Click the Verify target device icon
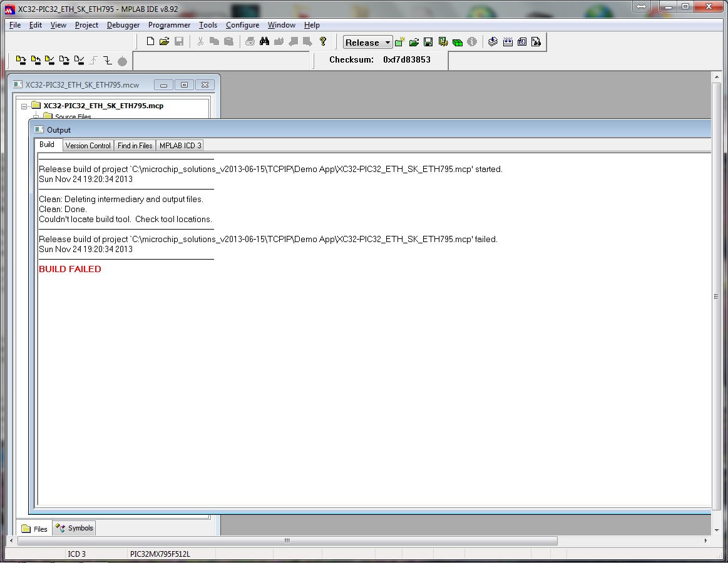The image size is (728, 563). (x=49, y=60)
